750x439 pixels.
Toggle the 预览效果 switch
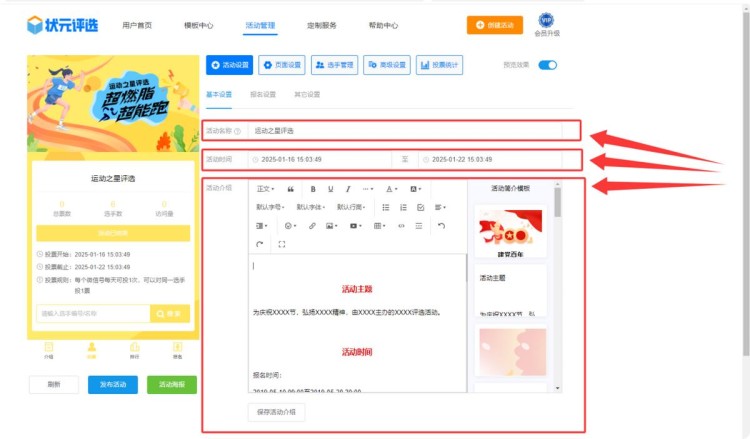tap(547, 65)
